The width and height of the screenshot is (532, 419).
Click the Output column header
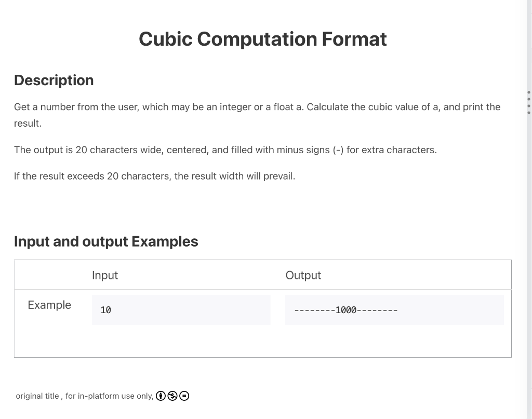coord(303,275)
